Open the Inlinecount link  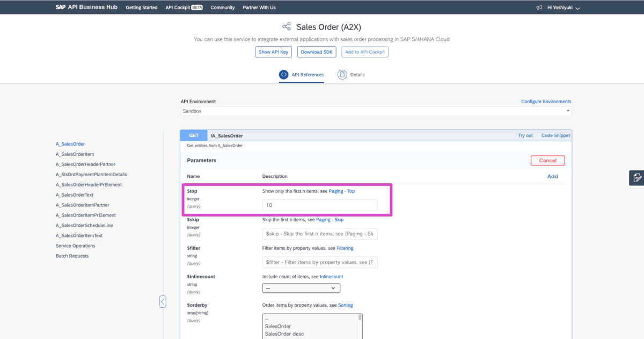coord(331,277)
